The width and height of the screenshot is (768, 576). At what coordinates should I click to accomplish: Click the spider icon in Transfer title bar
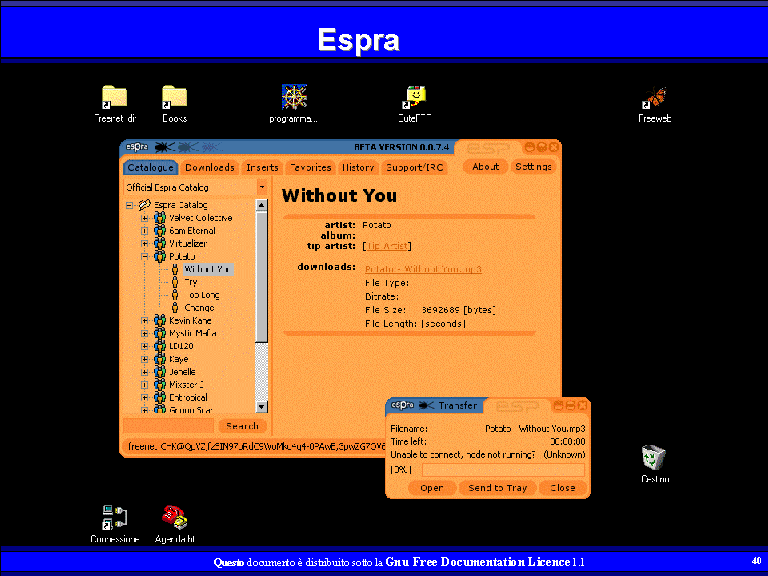(x=426, y=405)
